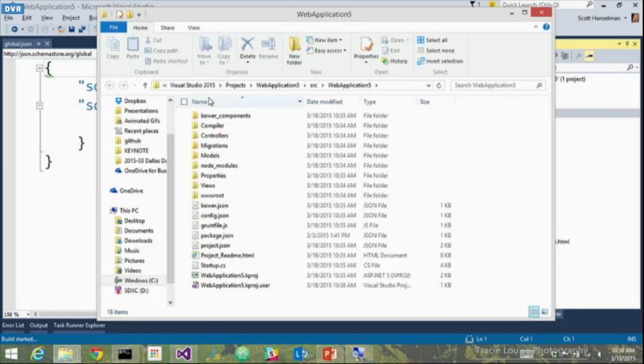
Task: Select the Error List tab
Action: click(x=13, y=326)
